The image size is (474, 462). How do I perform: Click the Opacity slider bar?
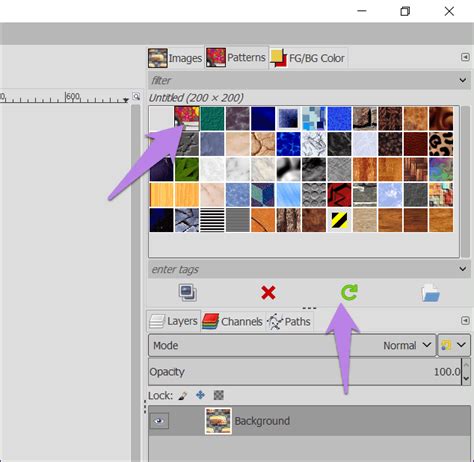pos(305,372)
